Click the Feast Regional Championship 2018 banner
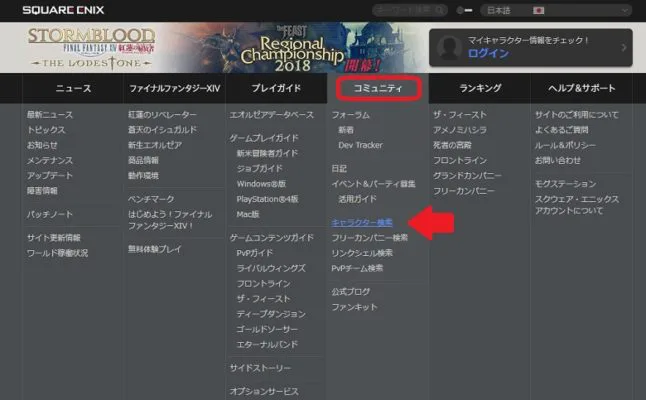The height and width of the screenshot is (400, 646). (x=293, y=48)
